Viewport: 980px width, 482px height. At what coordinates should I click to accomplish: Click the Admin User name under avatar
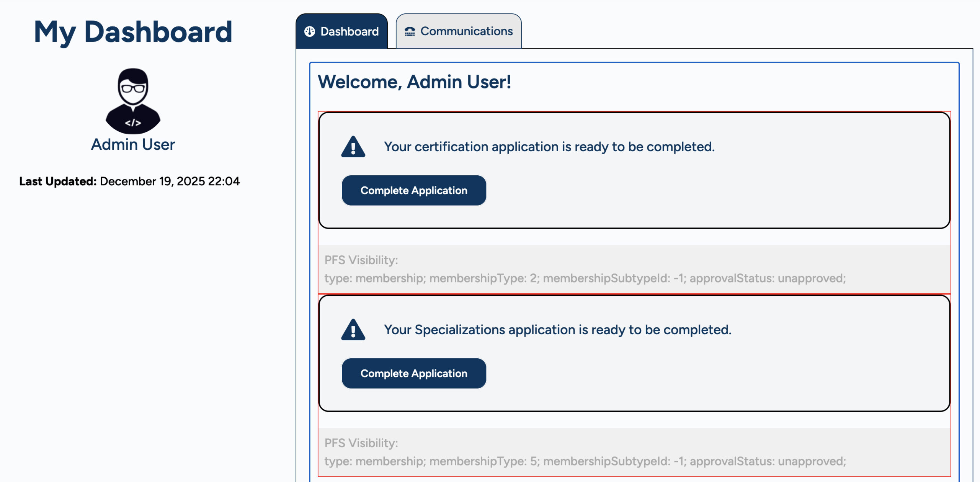tap(133, 145)
